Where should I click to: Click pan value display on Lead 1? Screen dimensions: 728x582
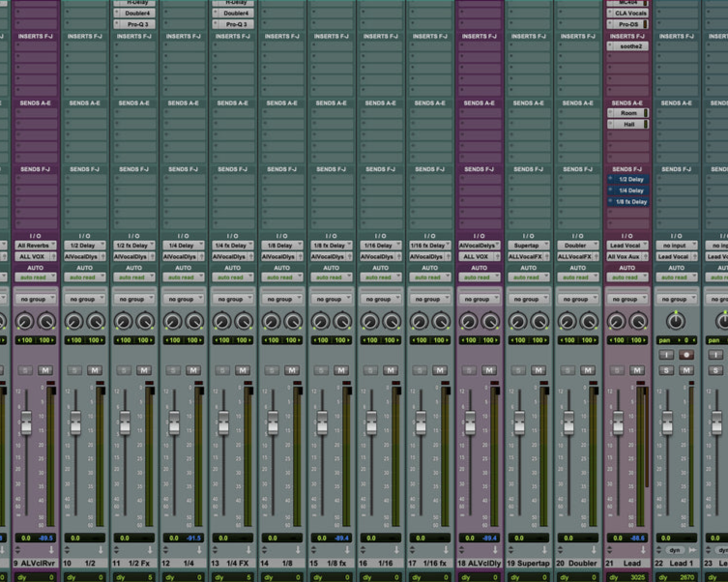[677, 340]
